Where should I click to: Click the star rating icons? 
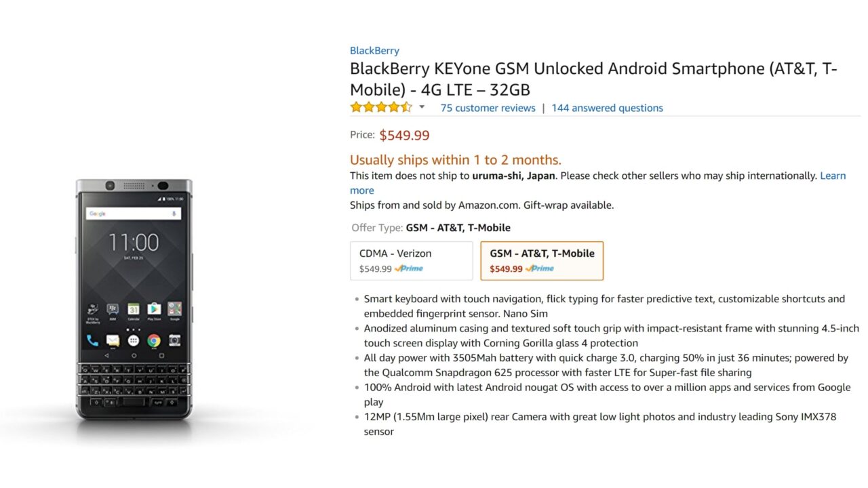[380, 107]
